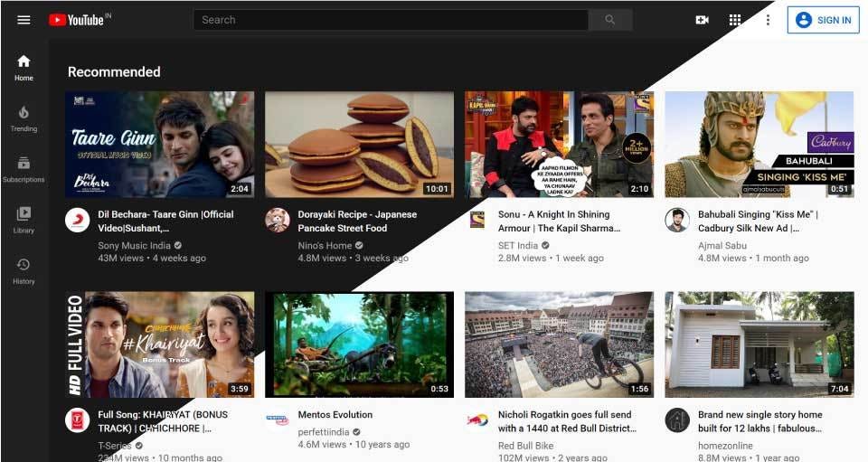Open Ajmal Sabu channel avatar
Viewport: 868px width, 462px height.
[x=677, y=221]
